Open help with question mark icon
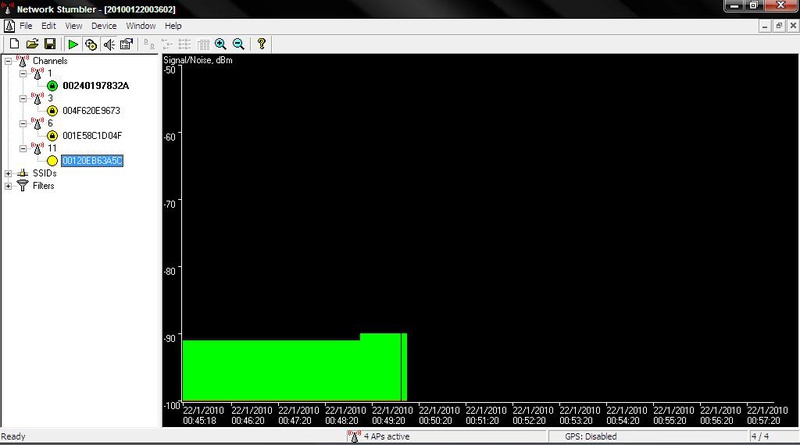This screenshot has width=800, height=445. [x=261, y=44]
